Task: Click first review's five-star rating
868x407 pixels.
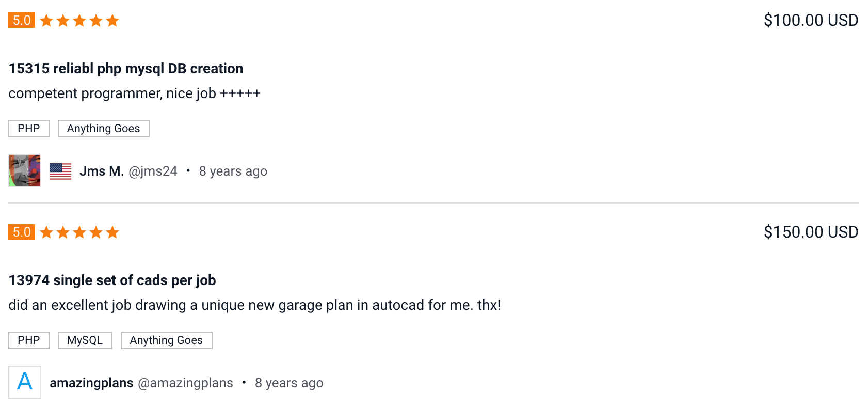Action: coord(79,21)
